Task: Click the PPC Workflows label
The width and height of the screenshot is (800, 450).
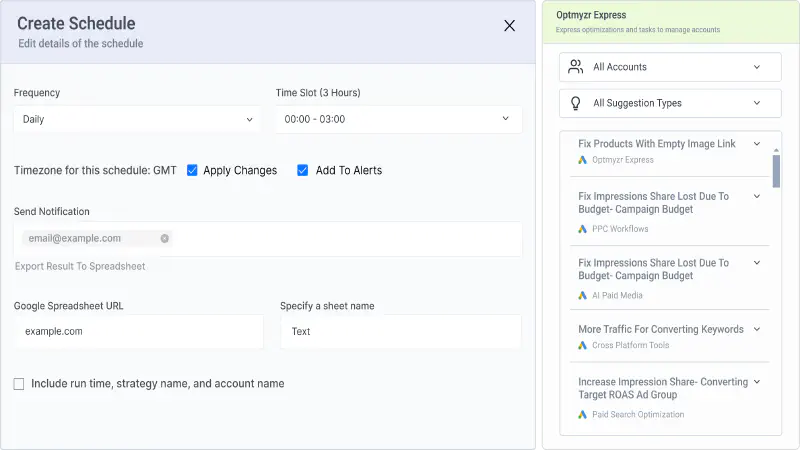Action: (x=620, y=229)
